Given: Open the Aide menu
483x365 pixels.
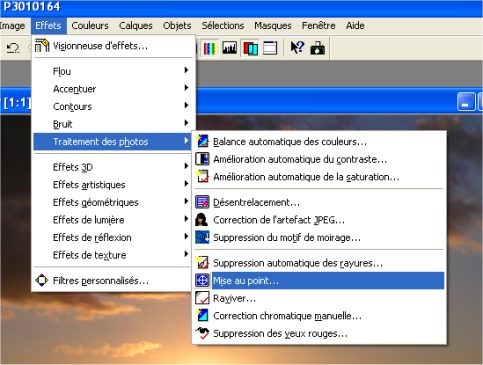Looking at the screenshot, I should point(355,26).
